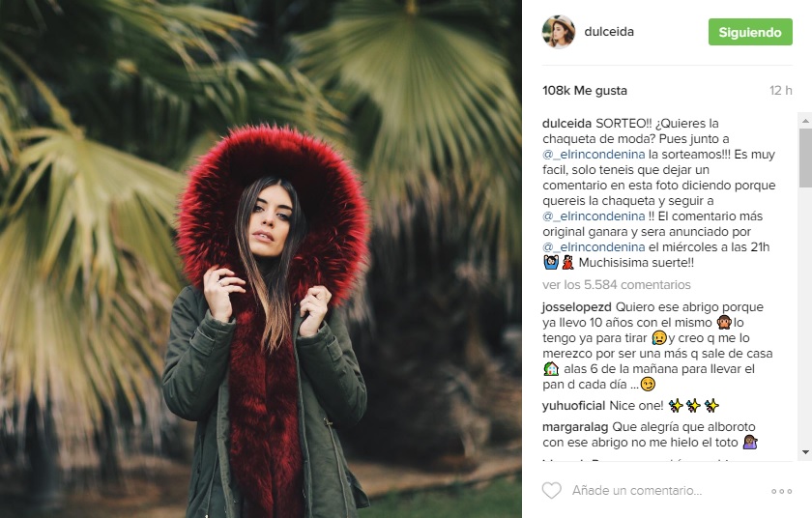
Task: Open the three-dots more options menu
Action: [781, 491]
